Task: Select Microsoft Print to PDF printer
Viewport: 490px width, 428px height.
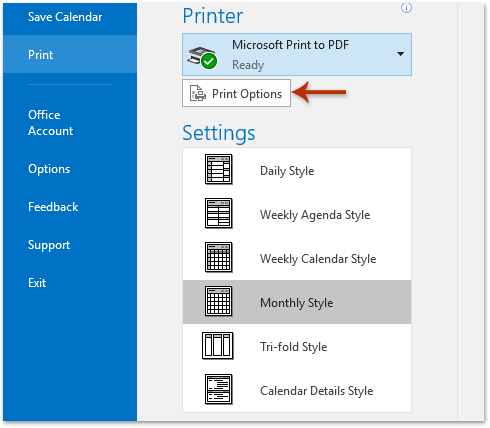Action: click(x=297, y=54)
